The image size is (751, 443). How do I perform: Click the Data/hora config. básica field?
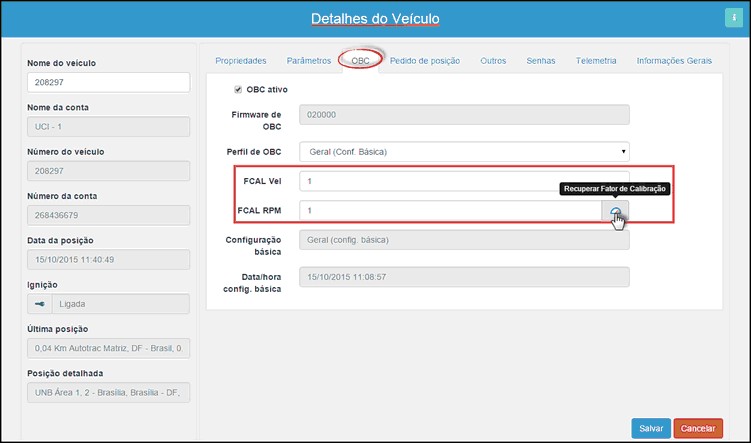pos(464,277)
